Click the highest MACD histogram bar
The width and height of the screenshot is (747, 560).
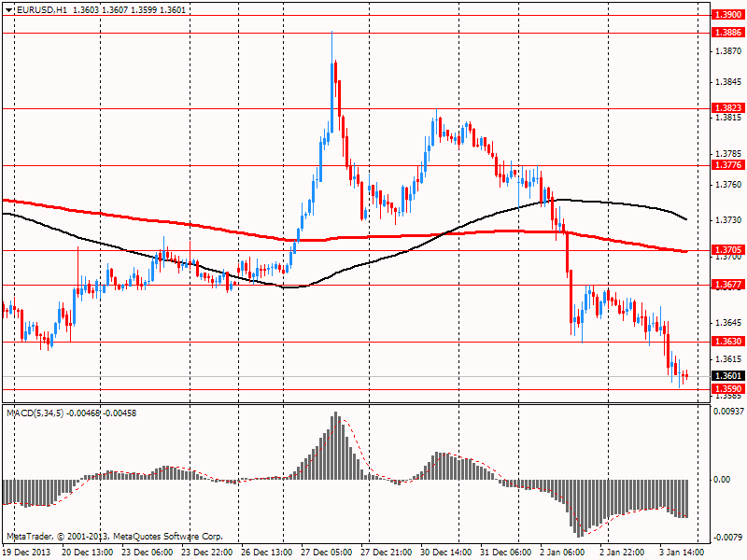[336, 446]
